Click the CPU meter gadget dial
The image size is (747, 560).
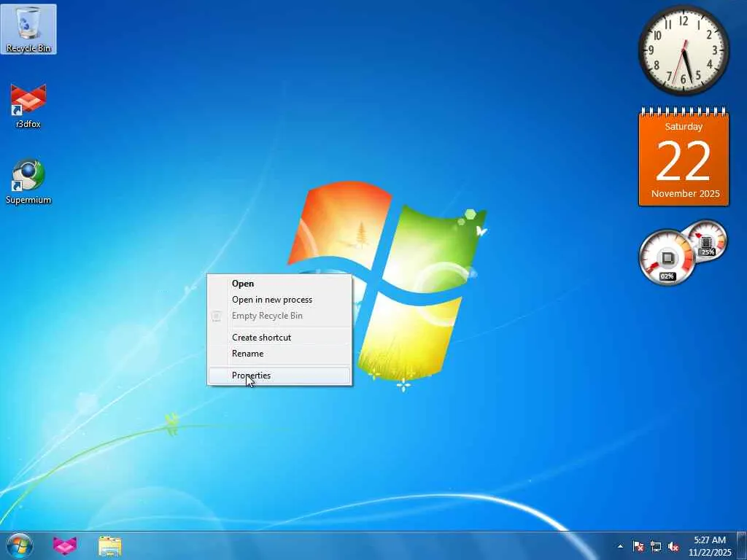tap(667, 257)
